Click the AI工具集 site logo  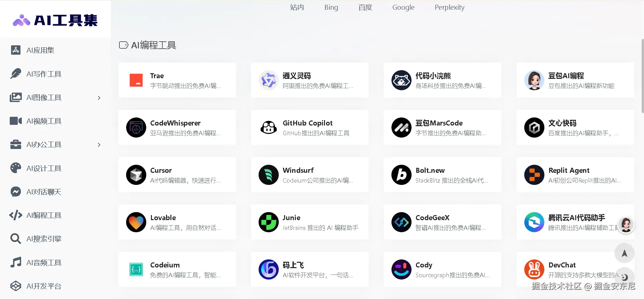(55, 20)
